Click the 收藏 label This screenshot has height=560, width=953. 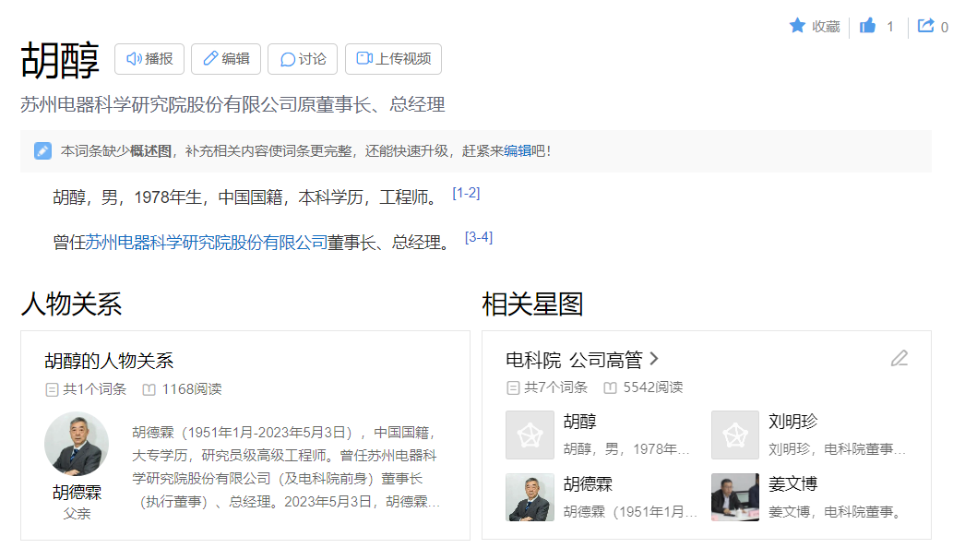(826, 27)
